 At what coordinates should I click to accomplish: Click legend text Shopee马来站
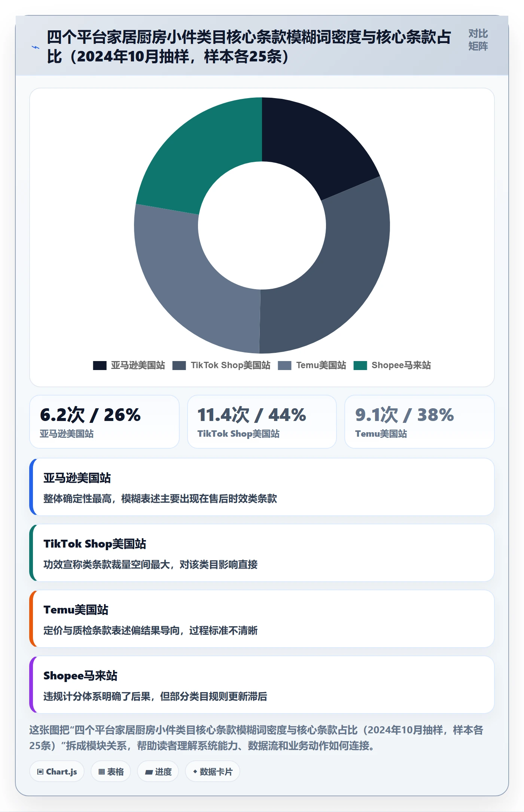tap(401, 365)
